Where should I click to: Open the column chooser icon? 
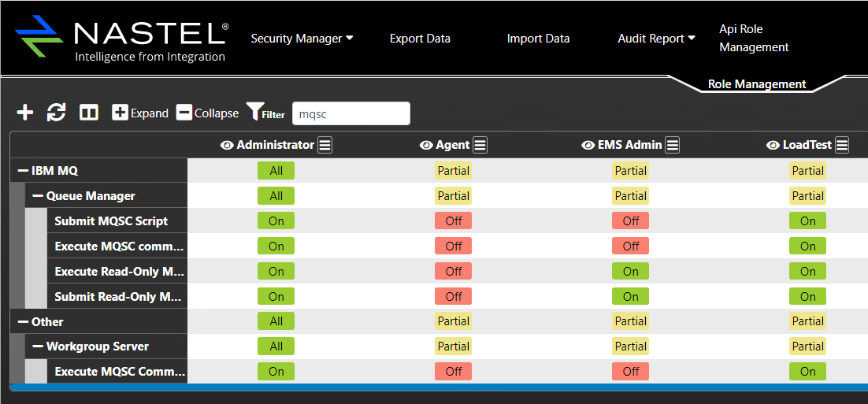coord(89,113)
